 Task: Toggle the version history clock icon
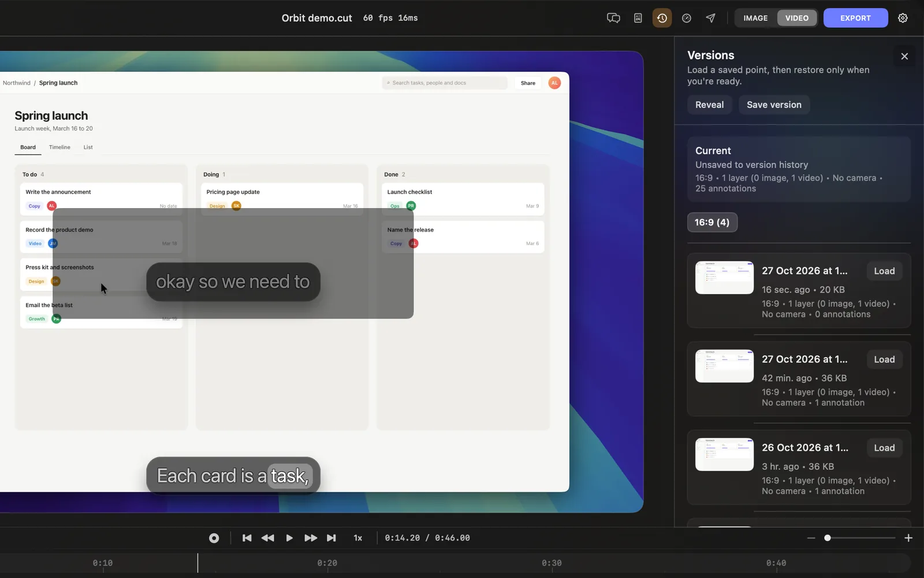662,18
